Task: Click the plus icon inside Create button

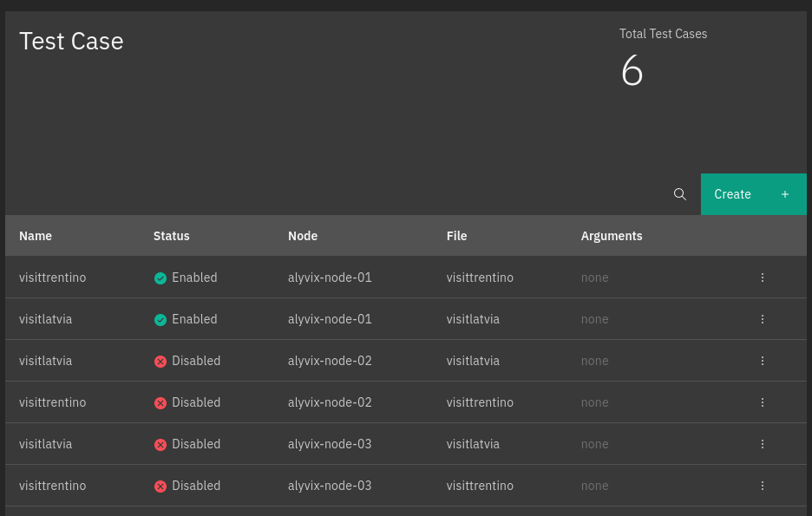Action: click(x=785, y=194)
